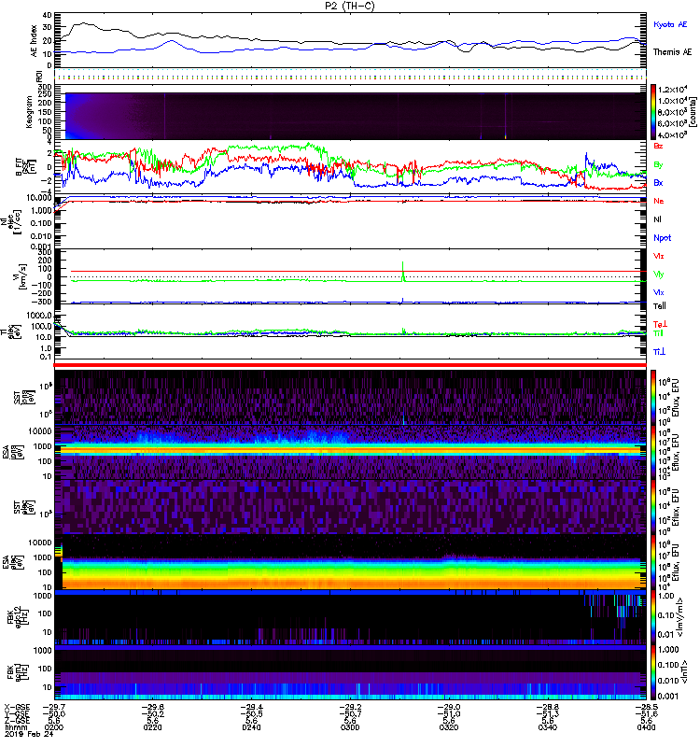Click the SST electron Eflux color bar
The image size is (700, 747).
[x=653, y=507]
